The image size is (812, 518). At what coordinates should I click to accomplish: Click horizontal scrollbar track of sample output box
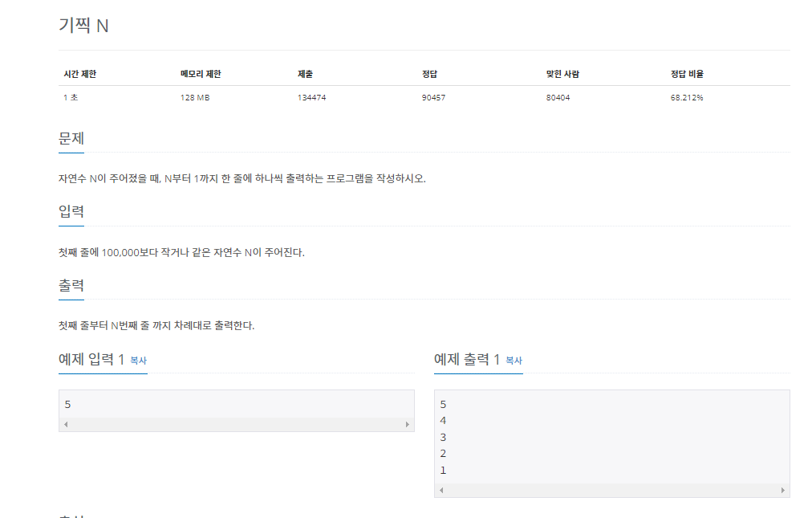pyautogui.click(x=612, y=490)
